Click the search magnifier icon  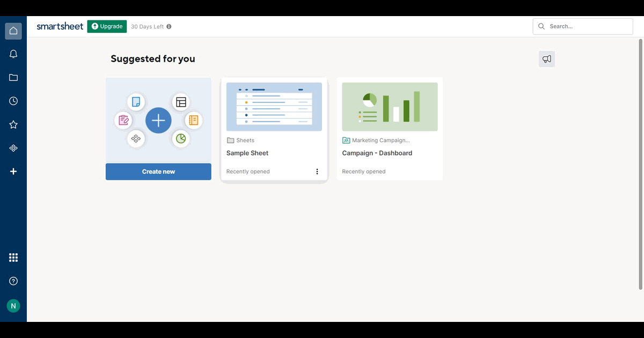541,26
